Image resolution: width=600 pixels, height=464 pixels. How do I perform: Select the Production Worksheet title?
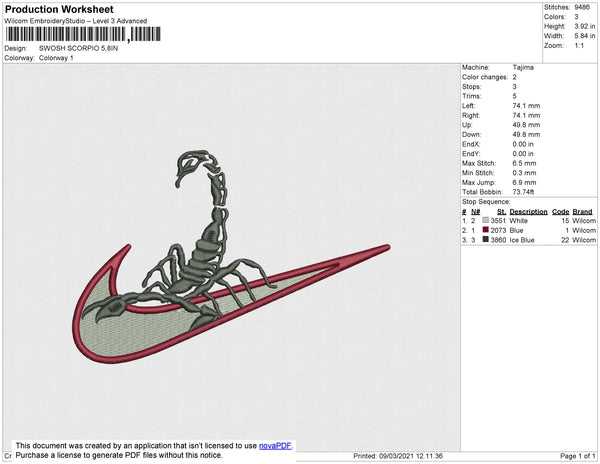59,10
